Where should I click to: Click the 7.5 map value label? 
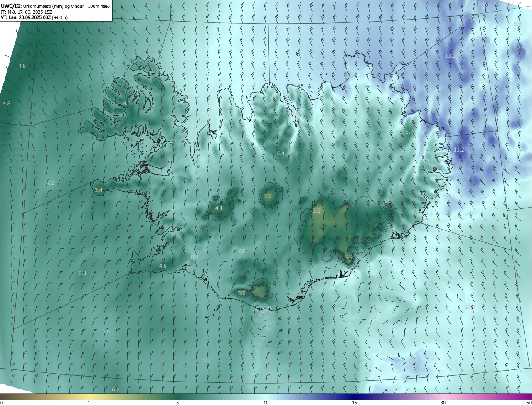[x=207, y=362]
